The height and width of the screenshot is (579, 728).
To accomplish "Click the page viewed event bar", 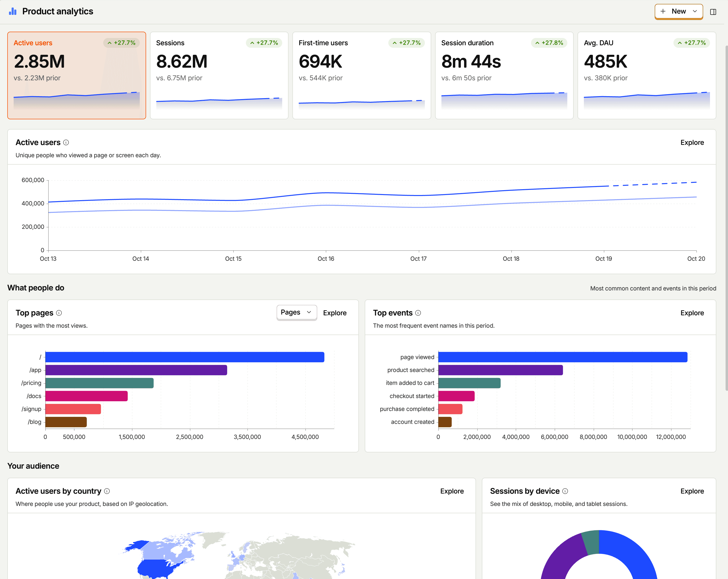I will click(x=562, y=357).
